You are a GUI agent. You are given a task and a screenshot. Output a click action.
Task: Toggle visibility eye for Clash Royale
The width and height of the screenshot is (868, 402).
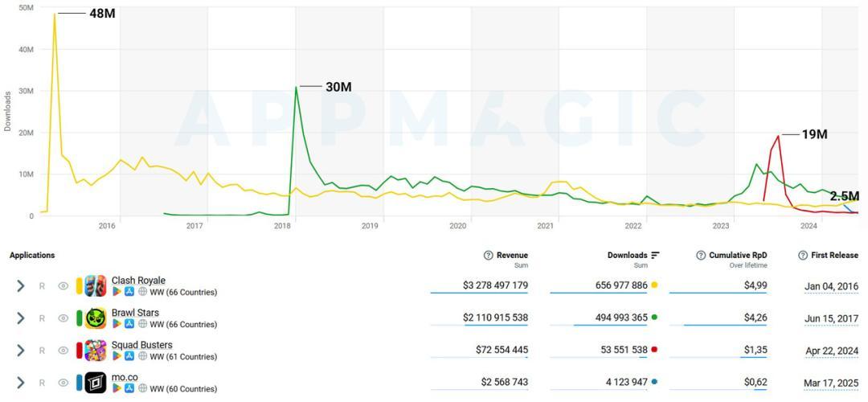63,286
